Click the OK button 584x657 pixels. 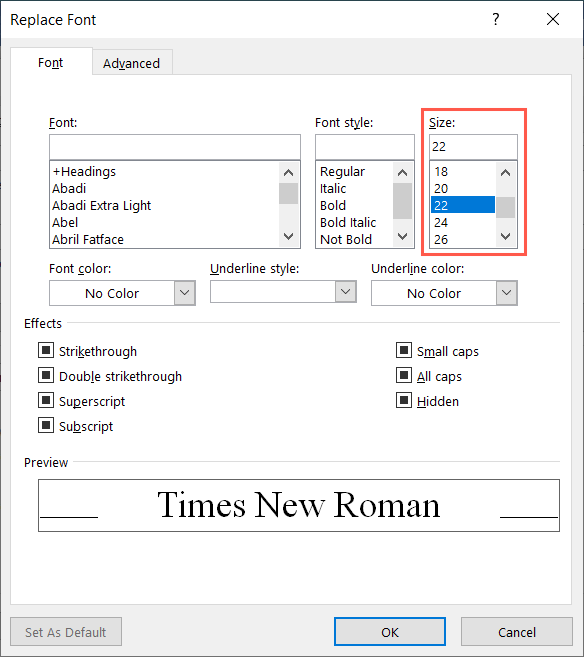click(390, 631)
